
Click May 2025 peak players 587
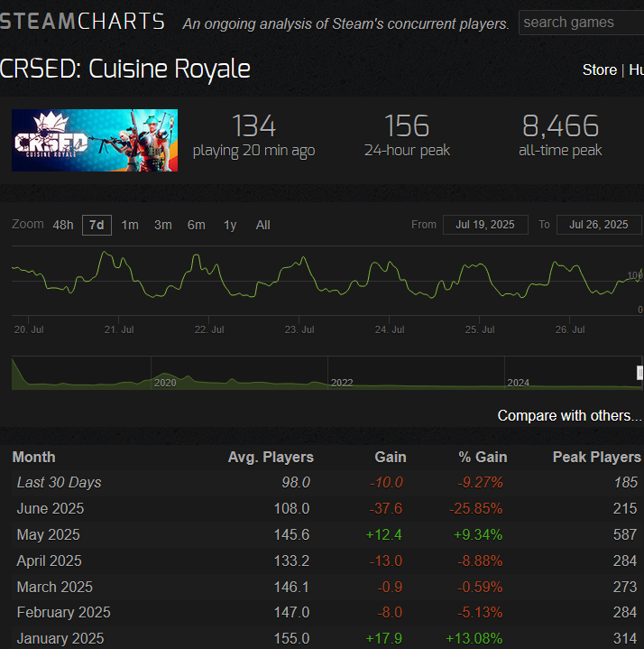[x=625, y=534]
